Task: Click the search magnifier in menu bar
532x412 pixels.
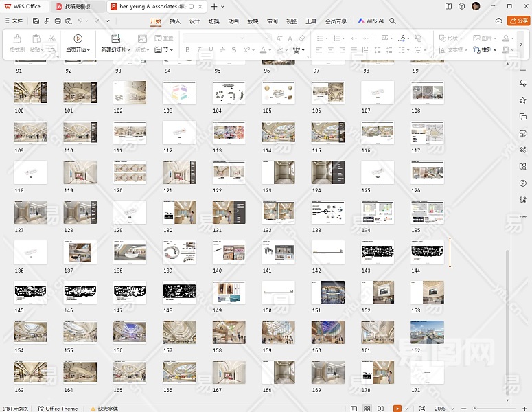Action: (393, 21)
